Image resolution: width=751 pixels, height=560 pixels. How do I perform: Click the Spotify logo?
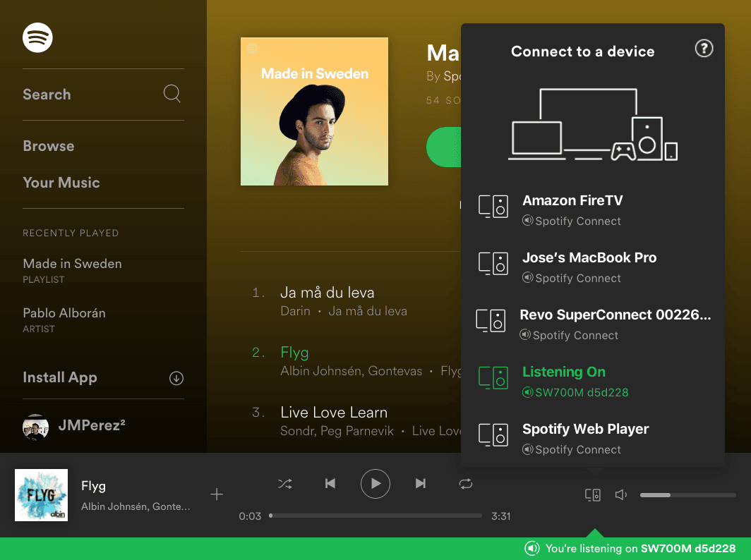pos(37,37)
